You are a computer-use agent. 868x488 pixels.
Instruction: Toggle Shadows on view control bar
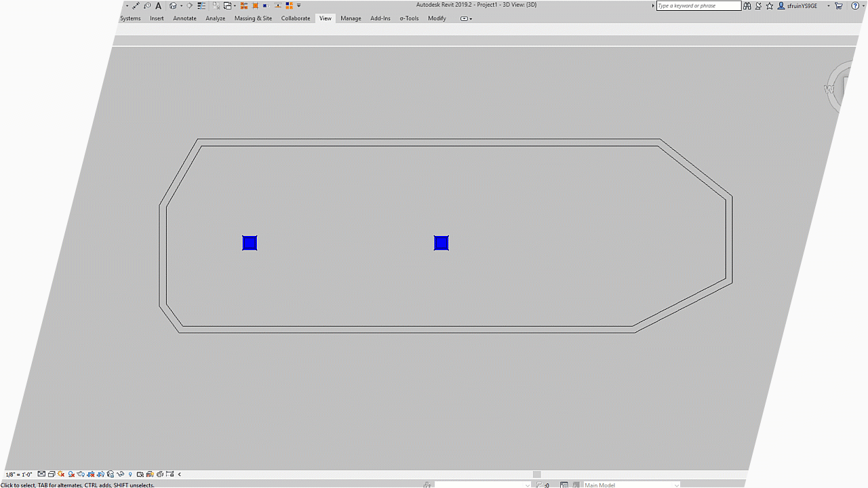coord(71,474)
